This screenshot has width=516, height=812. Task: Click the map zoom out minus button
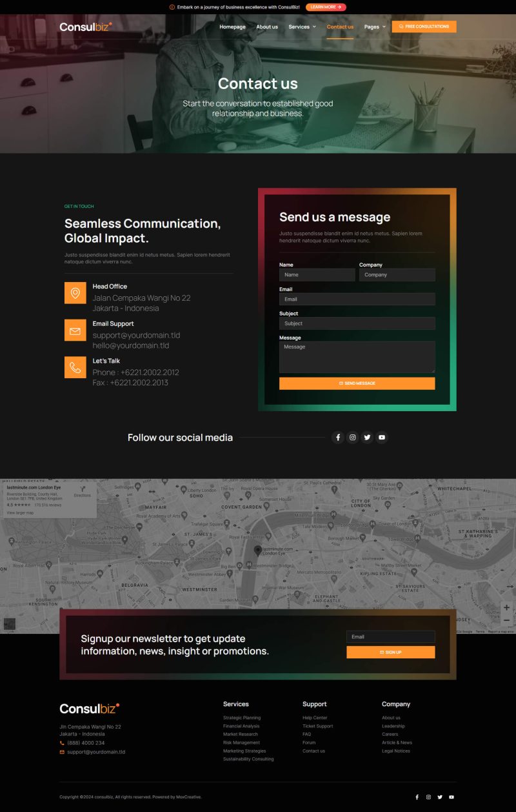pyautogui.click(x=506, y=620)
